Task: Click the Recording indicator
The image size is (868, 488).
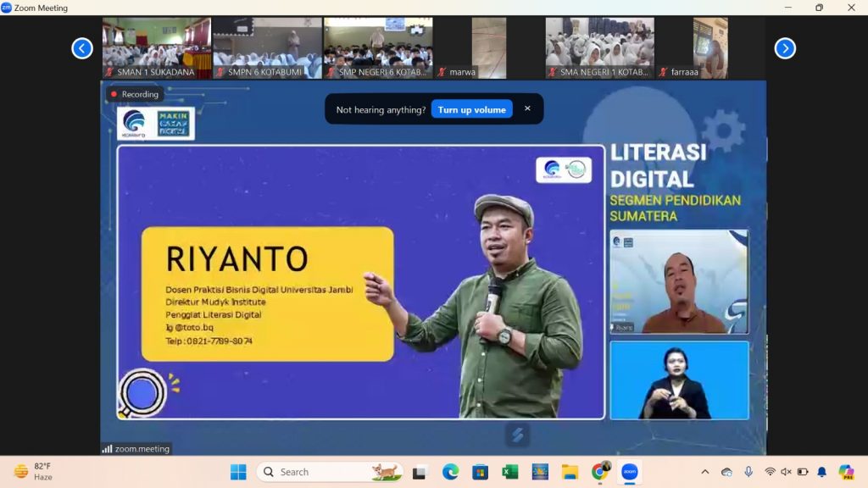Action: (134, 94)
